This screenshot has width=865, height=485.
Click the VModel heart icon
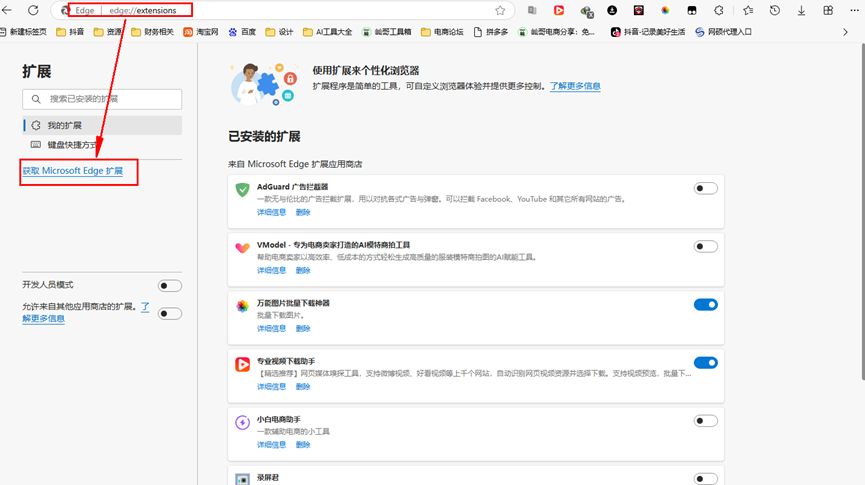242,248
